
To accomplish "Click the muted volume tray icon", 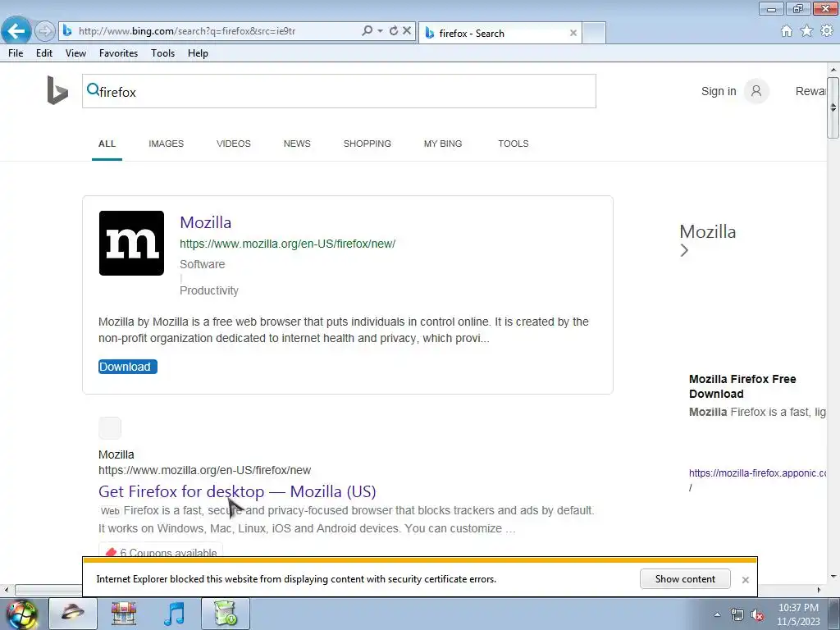I will (x=757, y=614).
